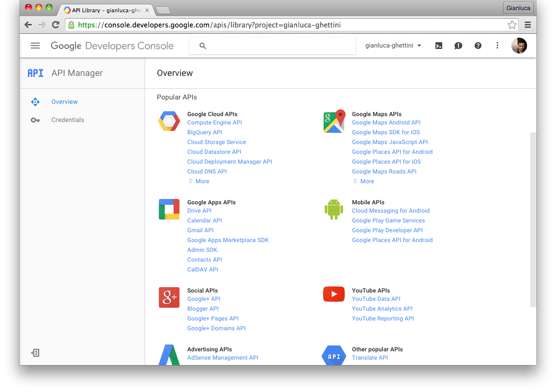This screenshot has height=392, width=556.
Task: Expand More under Google Cloud APIs
Action: point(199,181)
